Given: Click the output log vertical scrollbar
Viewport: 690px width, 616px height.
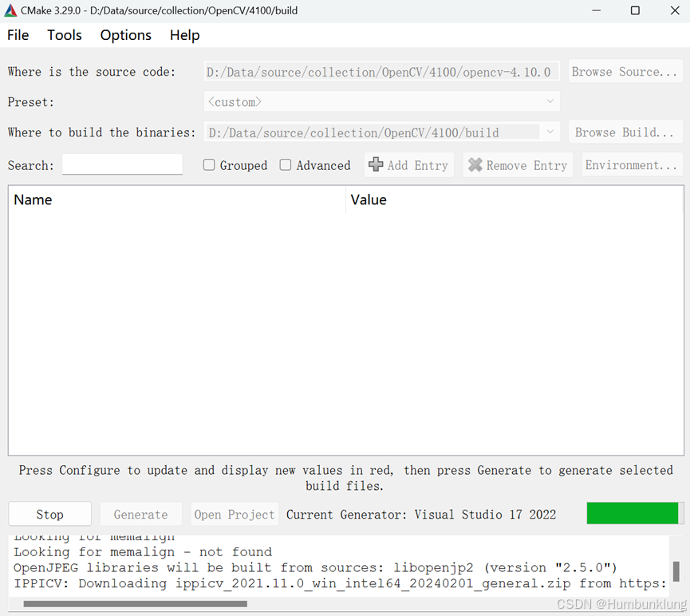Looking at the screenshot, I should [x=676, y=571].
